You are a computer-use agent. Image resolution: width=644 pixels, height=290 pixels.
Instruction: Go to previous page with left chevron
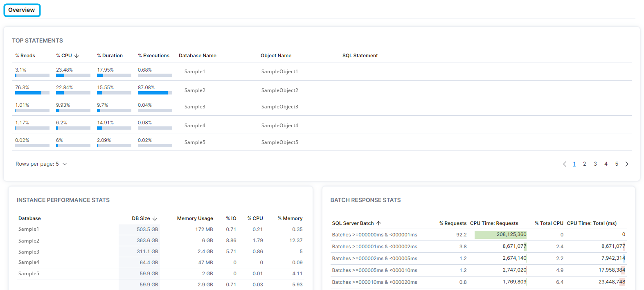pos(565,164)
